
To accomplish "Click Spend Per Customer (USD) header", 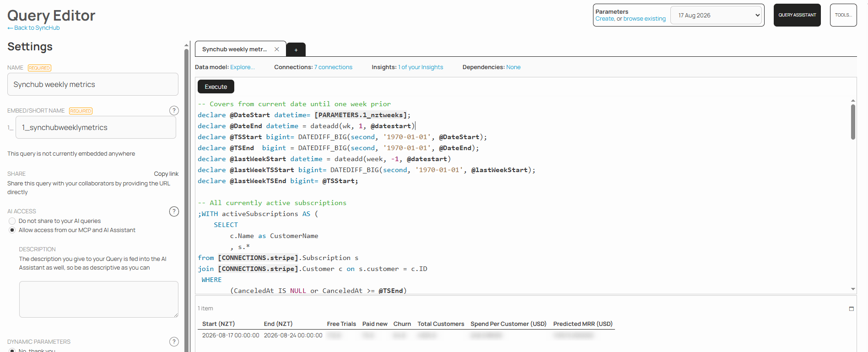I will click(508, 324).
